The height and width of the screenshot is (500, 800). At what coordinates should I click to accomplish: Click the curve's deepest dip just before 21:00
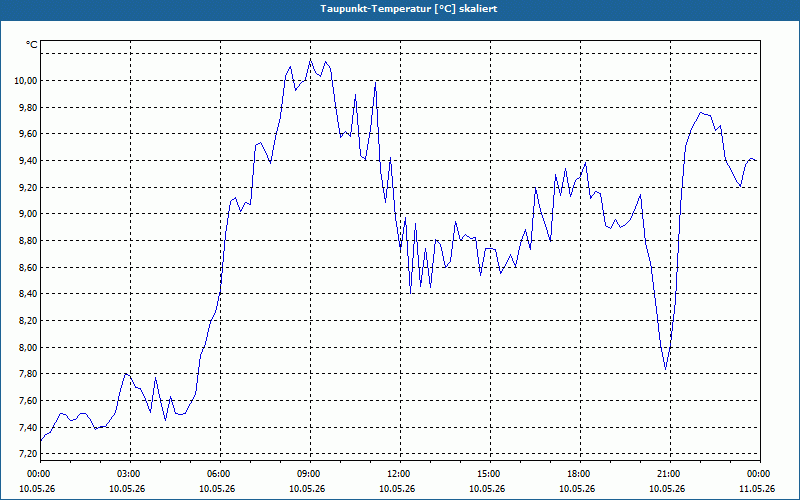(x=665, y=369)
